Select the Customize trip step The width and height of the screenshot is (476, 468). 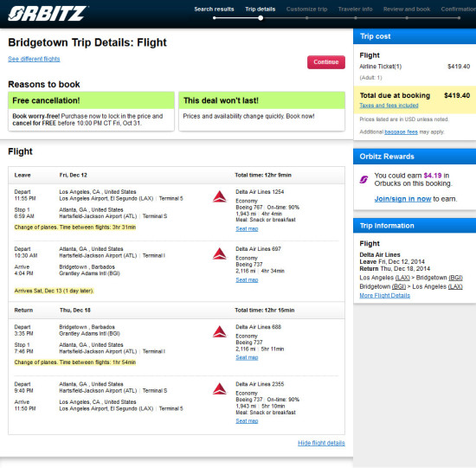tap(306, 10)
